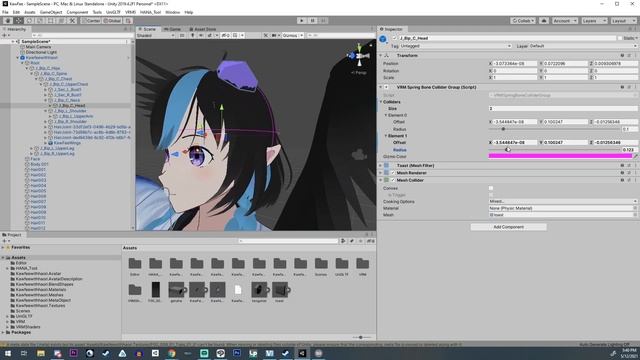This screenshot has height=360, width=640.
Task: Select Directional Light in Hierarchy
Action: [x=41, y=52]
